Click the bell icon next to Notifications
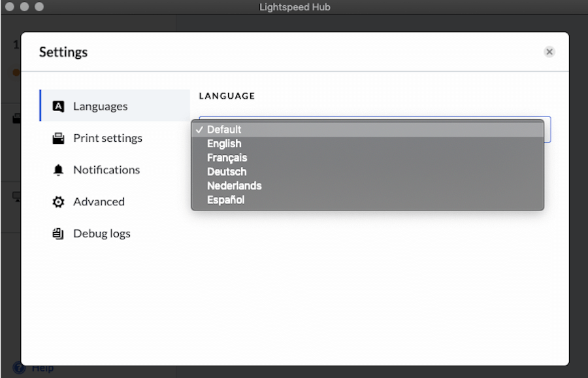The width and height of the screenshot is (588, 378). (59, 169)
